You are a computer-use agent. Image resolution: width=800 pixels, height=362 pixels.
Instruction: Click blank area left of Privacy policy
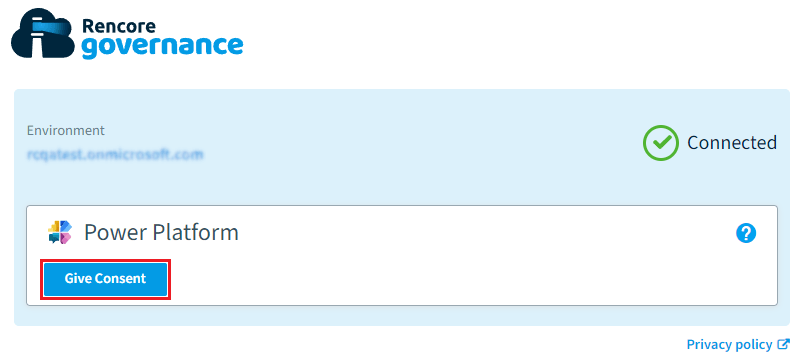tap(357, 345)
